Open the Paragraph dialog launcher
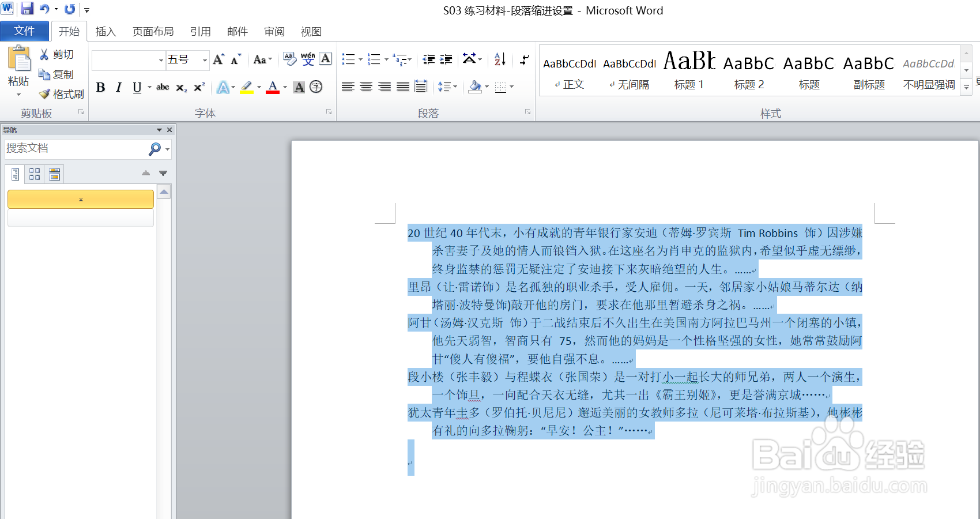The width and height of the screenshot is (980, 519). click(527, 112)
